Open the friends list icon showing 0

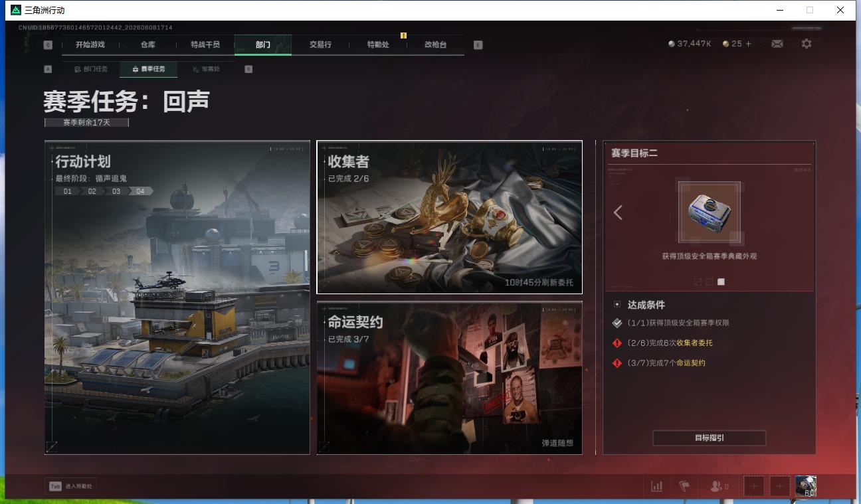tap(716, 486)
